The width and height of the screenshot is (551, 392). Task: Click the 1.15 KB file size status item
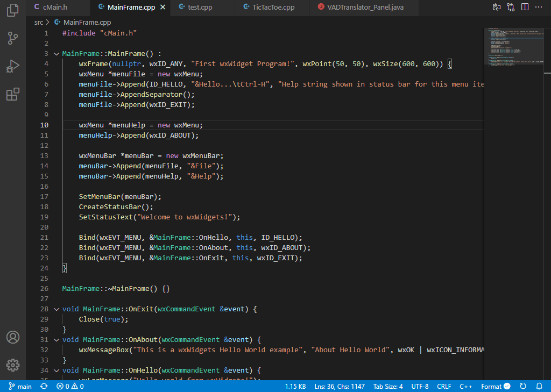pos(295,387)
